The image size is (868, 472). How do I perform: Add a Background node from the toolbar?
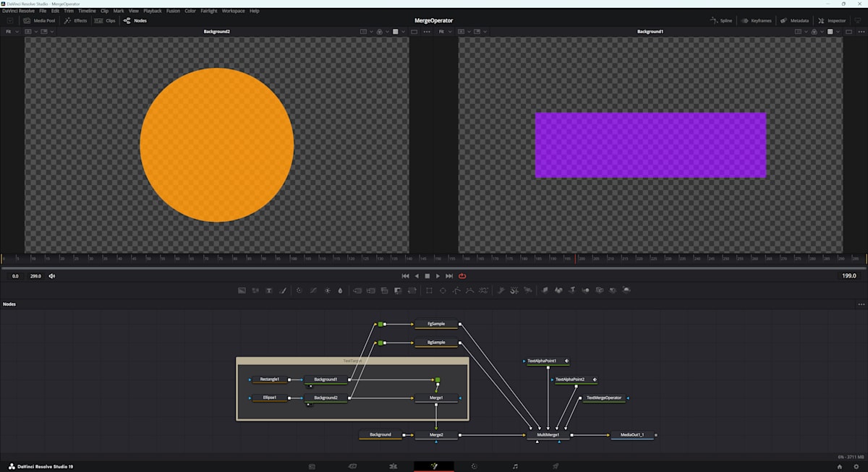click(x=242, y=291)
